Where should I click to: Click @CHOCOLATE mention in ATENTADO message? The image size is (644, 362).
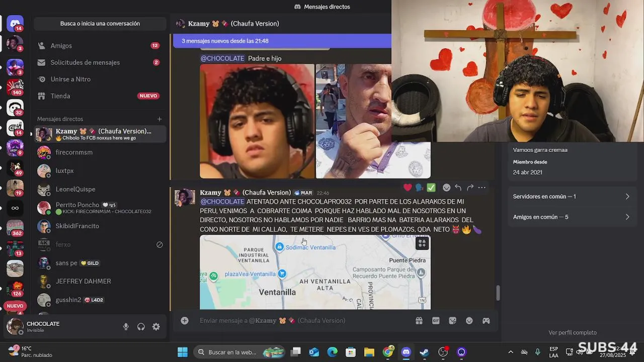pyautogui.click(x=222, y=202)
